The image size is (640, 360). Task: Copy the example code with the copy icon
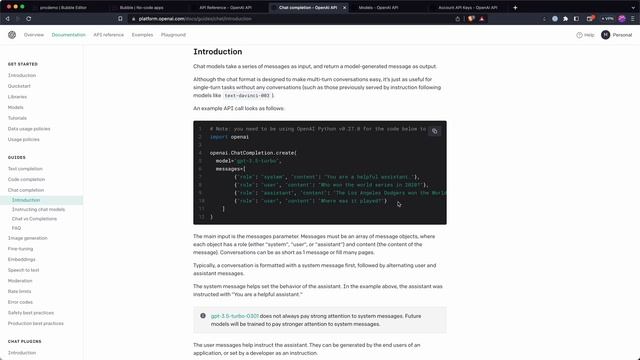point(435,131)
